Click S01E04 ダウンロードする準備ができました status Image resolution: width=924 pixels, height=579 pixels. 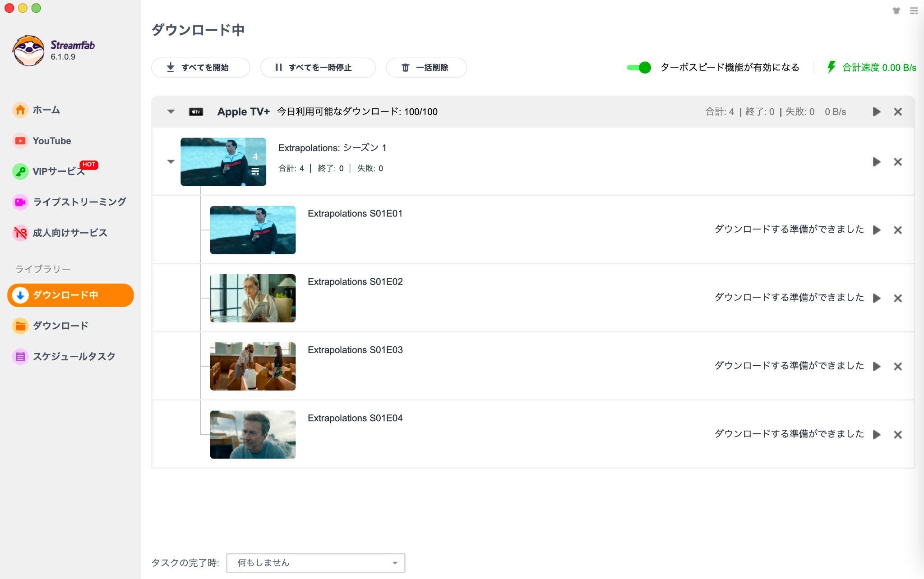coord(789,433)
